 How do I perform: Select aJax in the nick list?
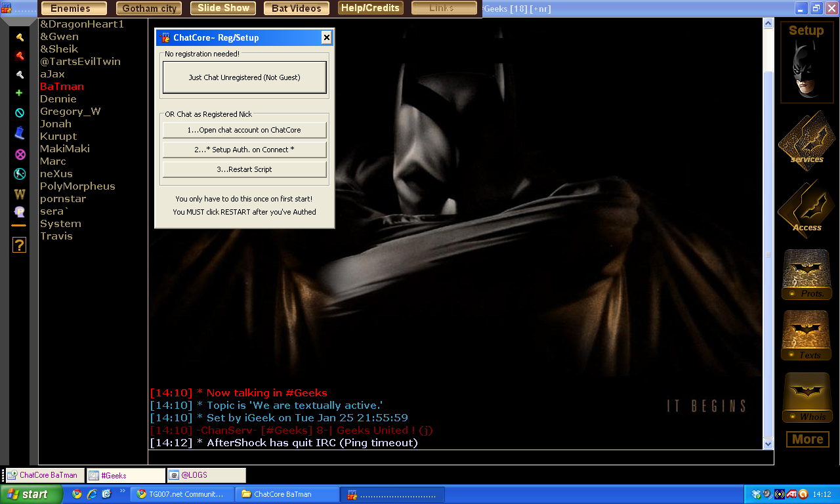coord(52,74)
